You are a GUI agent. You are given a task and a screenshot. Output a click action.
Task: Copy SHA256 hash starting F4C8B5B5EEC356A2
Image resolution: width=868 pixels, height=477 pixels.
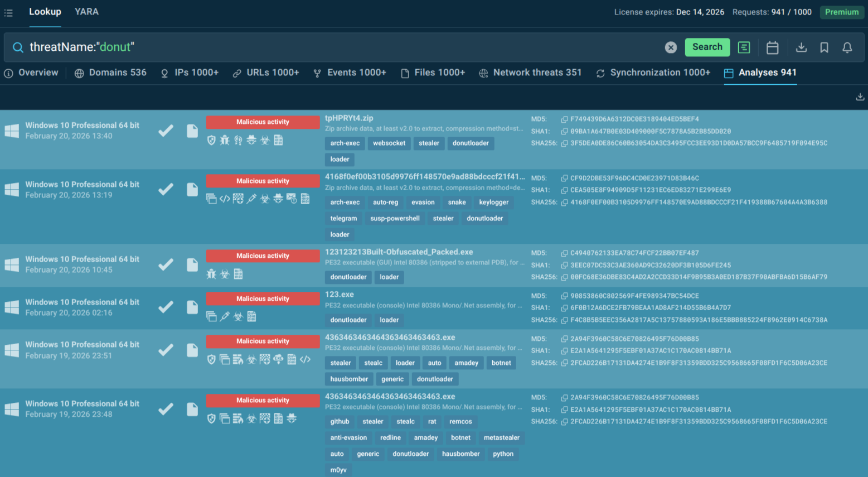click(x=564, y=320)
